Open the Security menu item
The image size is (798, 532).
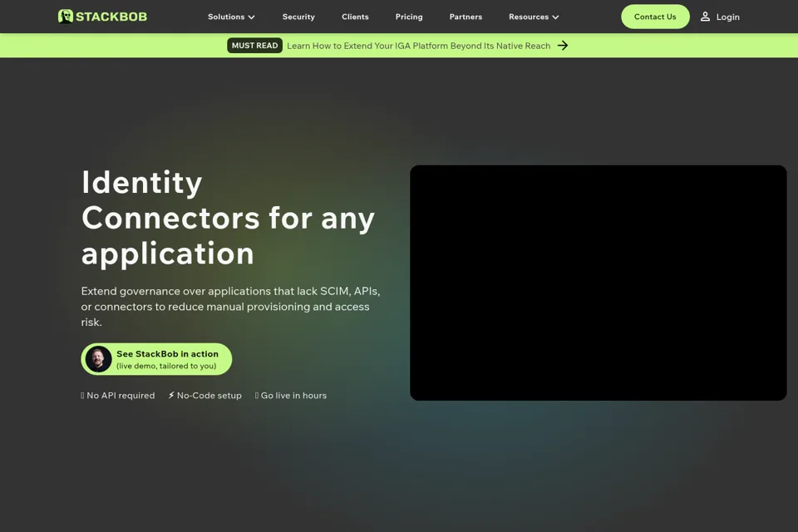(298, 17)
